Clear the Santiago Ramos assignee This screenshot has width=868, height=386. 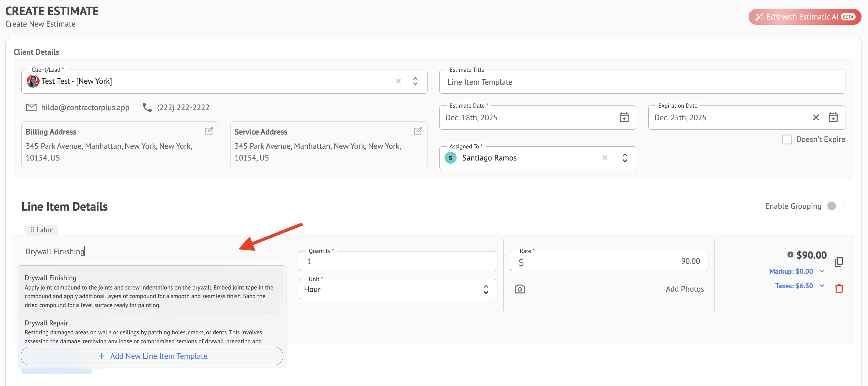click(604, 158)
